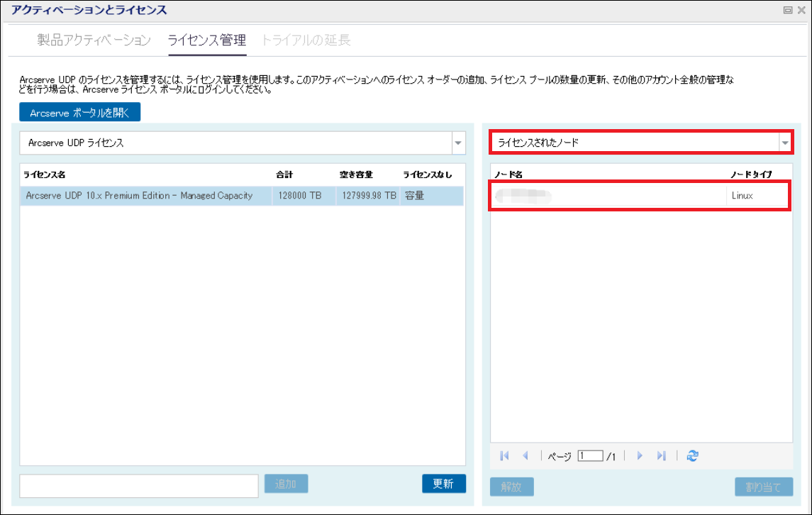The image size is (812, 515).
Task: Click the ライセンスなし column header
Action: (x=427, y=175)
